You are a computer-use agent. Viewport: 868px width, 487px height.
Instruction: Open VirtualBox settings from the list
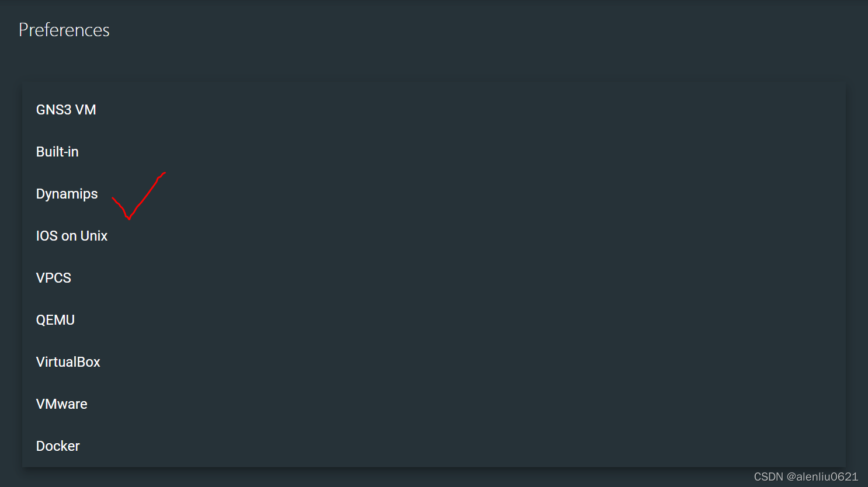click(434, 362)
